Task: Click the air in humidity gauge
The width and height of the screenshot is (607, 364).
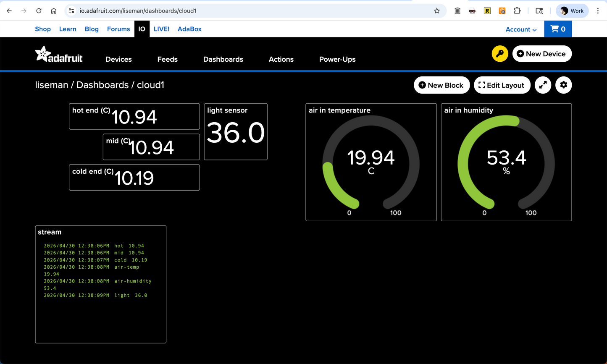Action: (506, 162)
